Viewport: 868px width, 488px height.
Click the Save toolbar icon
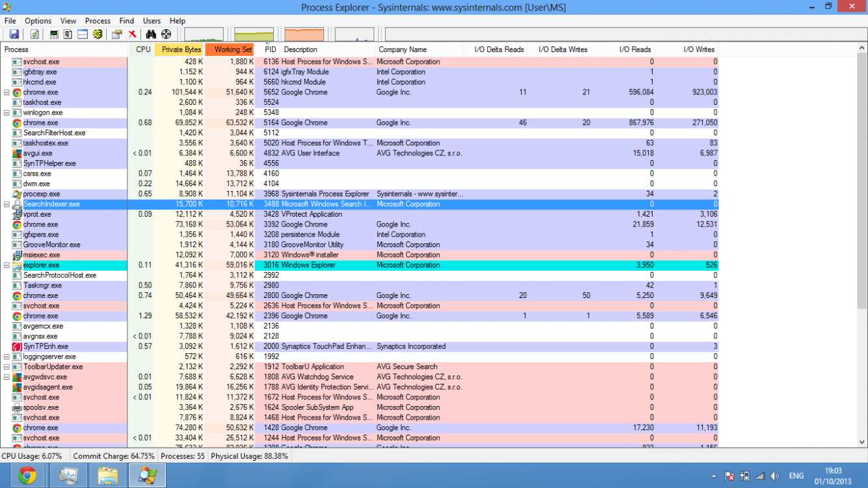[x=14, y=34]
